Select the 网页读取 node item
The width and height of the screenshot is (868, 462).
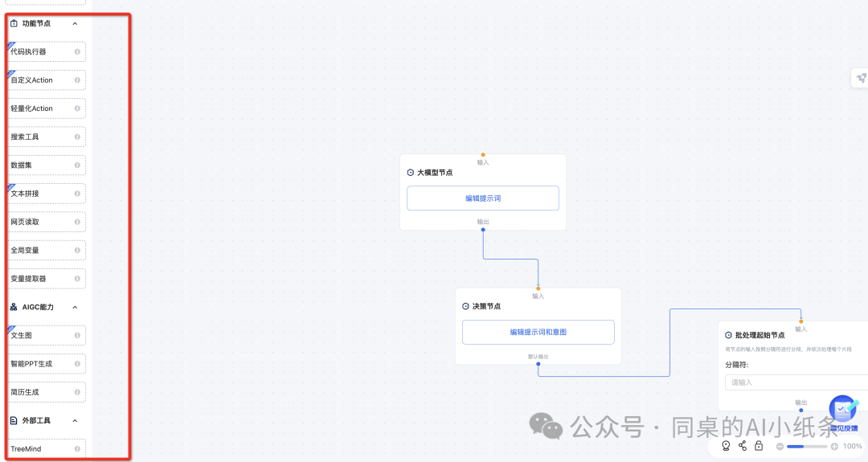[x=47, y=222]
